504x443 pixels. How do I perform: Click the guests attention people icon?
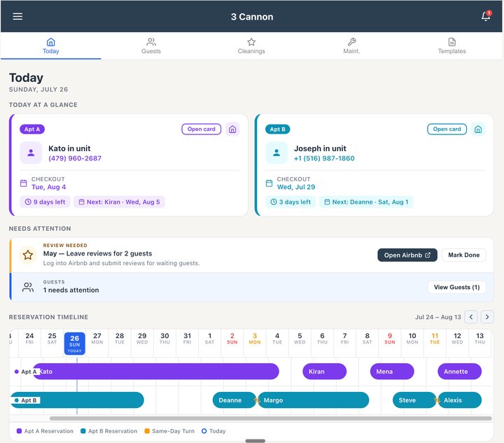[x=28, y=287]
